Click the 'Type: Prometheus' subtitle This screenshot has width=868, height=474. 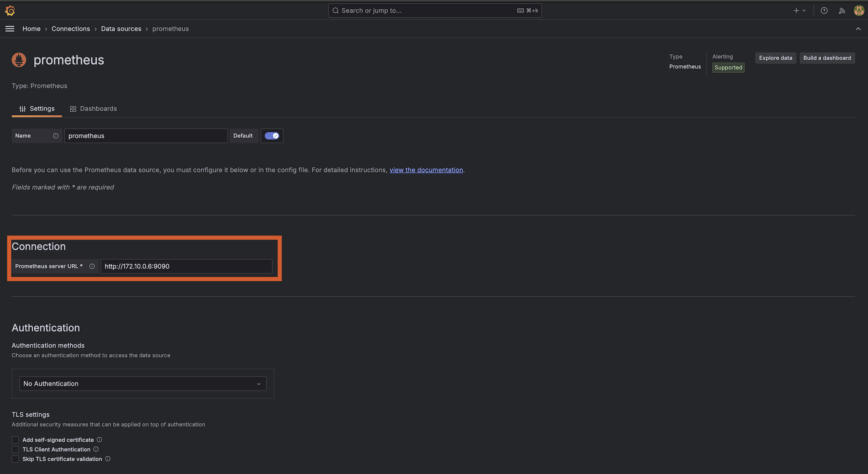coord(39,86)
